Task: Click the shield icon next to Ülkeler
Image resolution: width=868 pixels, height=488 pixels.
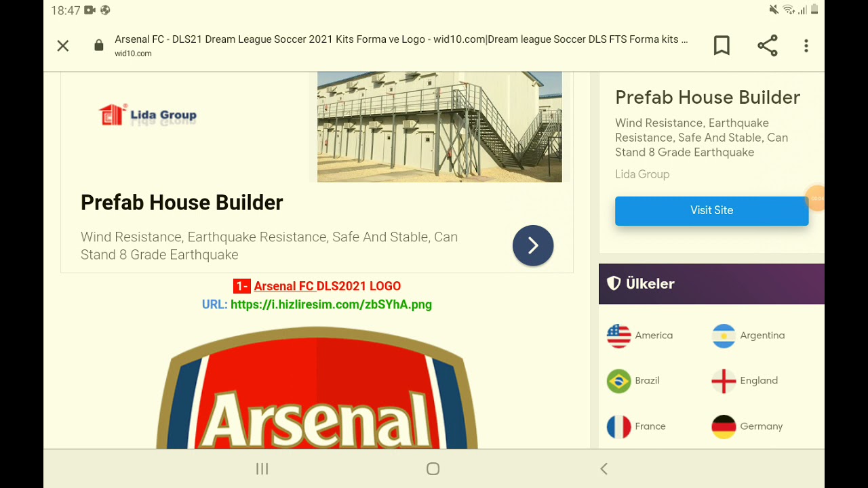Action: 614,283
